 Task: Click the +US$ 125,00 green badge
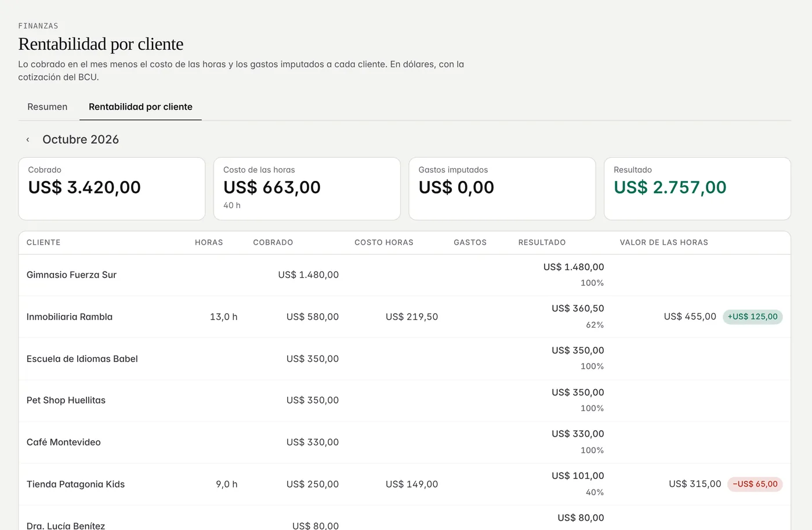pos(753,317)
